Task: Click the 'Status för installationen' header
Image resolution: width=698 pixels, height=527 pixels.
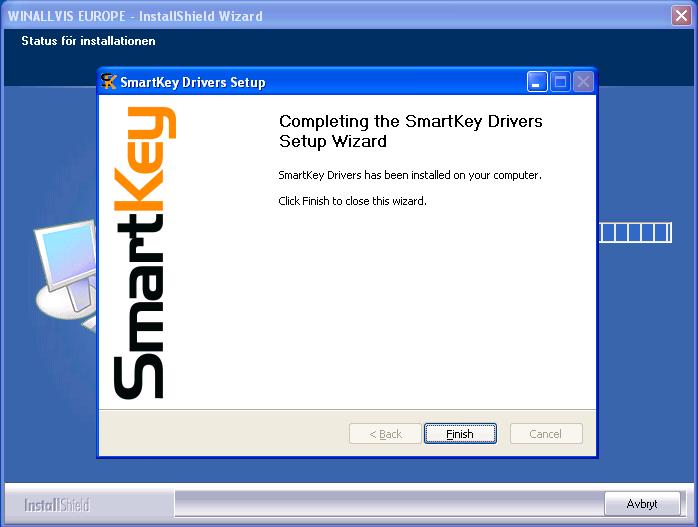Action: [88, 41]
